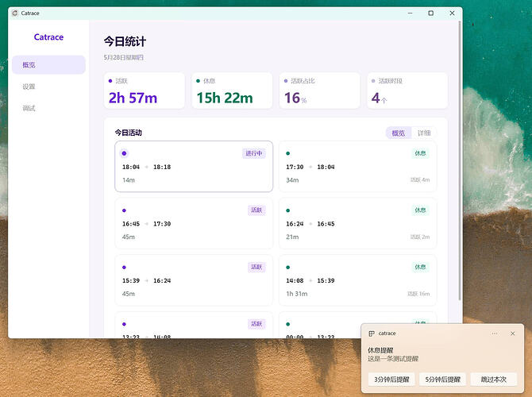
Task: Open the 16:24 to 16:45 rest entry
Action: tap(357, 224)
